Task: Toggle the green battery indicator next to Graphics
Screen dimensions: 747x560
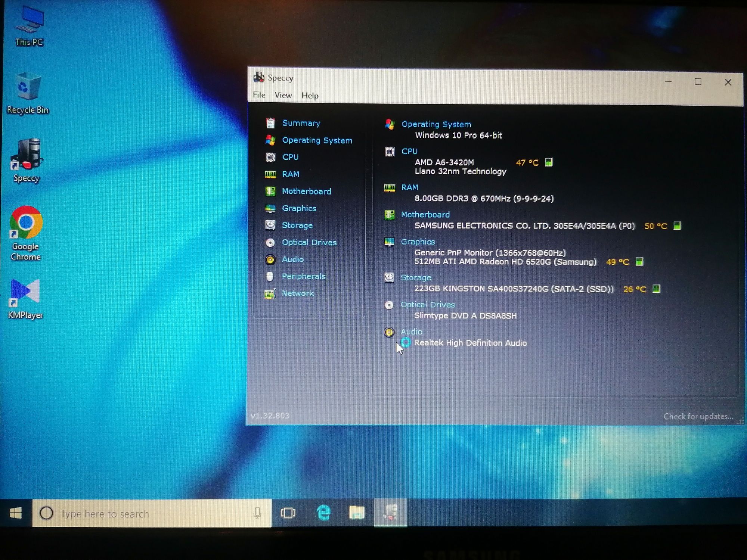Action: click(641, 262)
